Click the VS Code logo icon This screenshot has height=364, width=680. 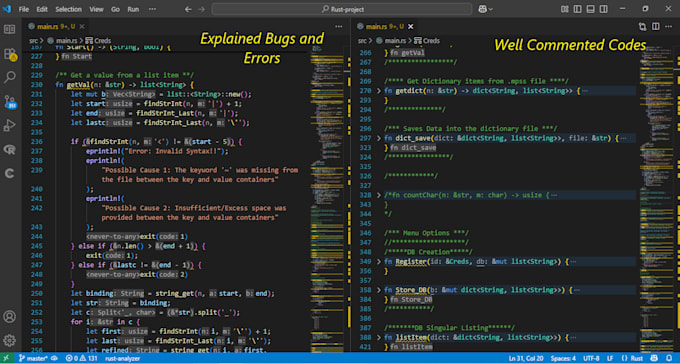(x=7, y=9)
